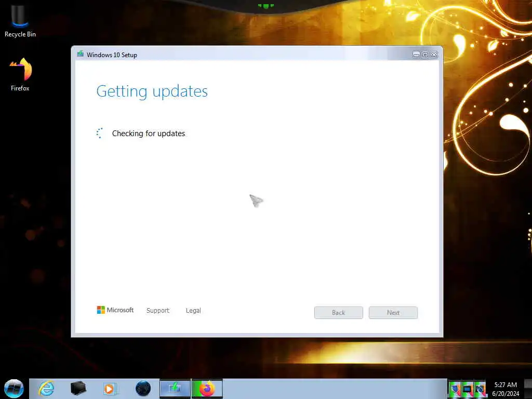Open the clock showing 5:27 AM

coord(506,389)
